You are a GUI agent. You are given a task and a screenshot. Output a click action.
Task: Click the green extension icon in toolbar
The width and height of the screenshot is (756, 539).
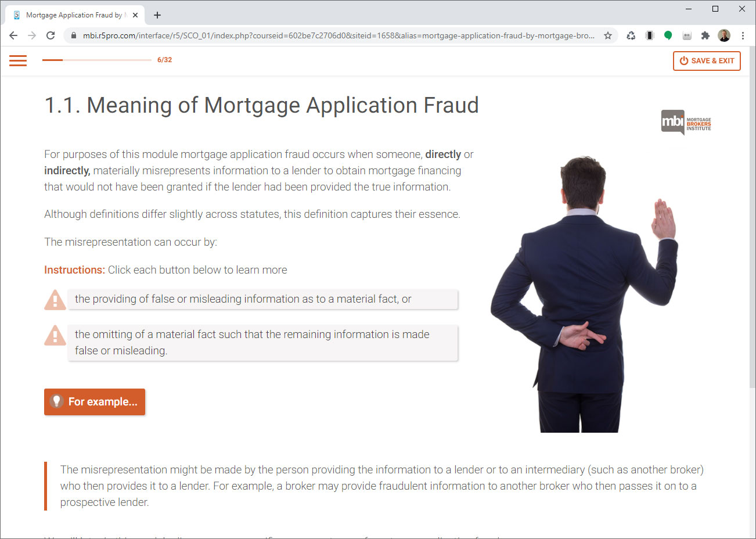668,35
